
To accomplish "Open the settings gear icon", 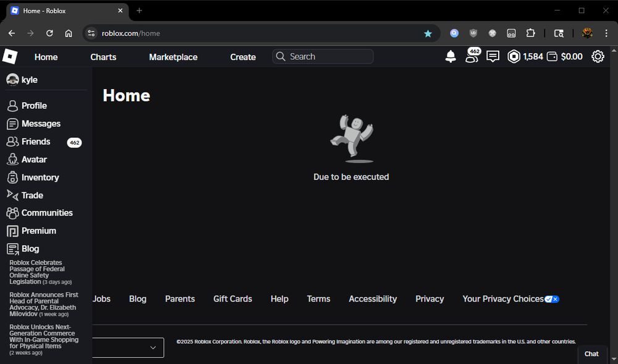I will click(598, 57).
